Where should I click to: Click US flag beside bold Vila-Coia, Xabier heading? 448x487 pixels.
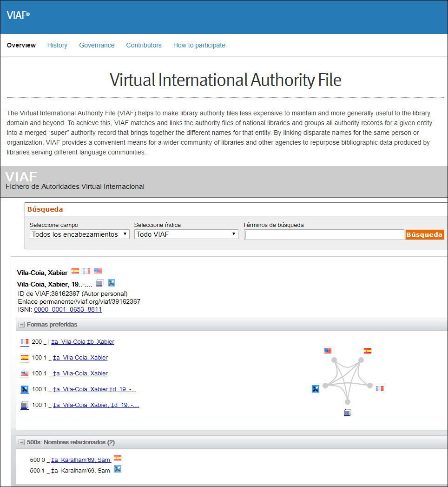[98, 271]
